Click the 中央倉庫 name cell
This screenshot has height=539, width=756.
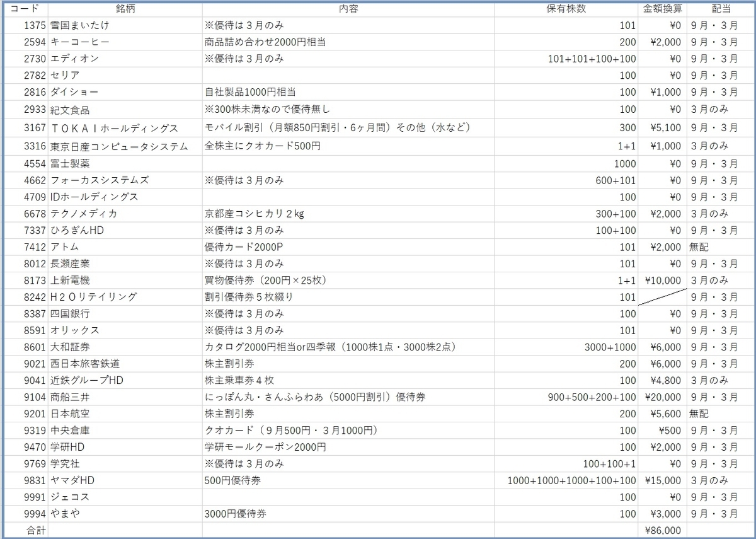[125, 431]
